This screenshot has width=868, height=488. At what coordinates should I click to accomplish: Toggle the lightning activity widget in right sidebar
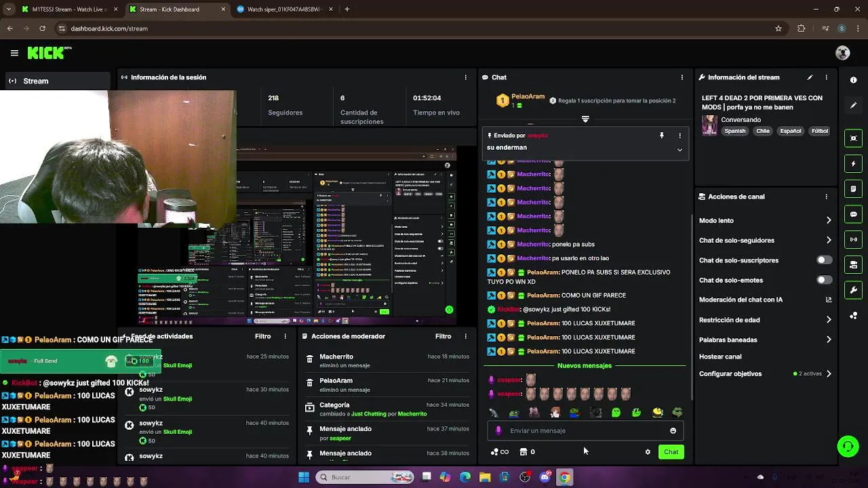(854, 163)
